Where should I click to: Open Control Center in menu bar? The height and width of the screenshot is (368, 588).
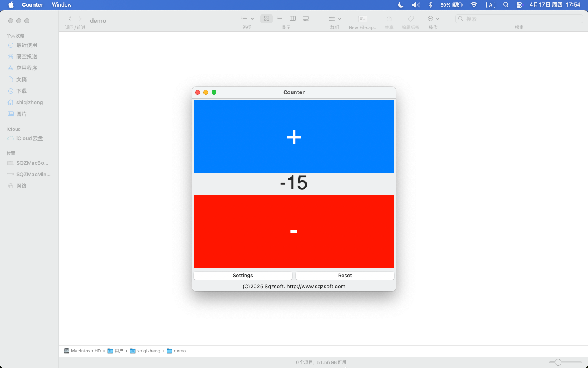(519, 5)
